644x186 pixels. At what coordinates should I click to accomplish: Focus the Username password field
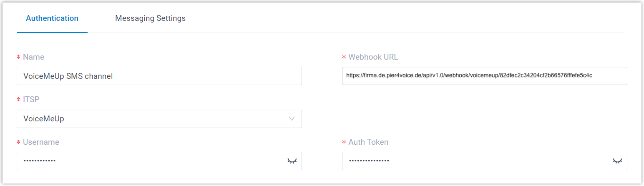pos(150,161)
